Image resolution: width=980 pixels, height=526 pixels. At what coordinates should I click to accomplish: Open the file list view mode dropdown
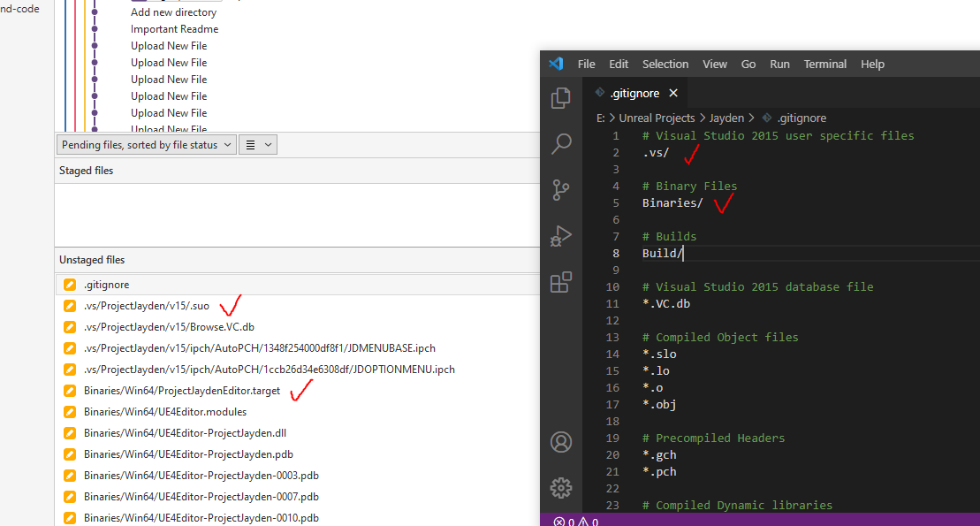point(258,145)
